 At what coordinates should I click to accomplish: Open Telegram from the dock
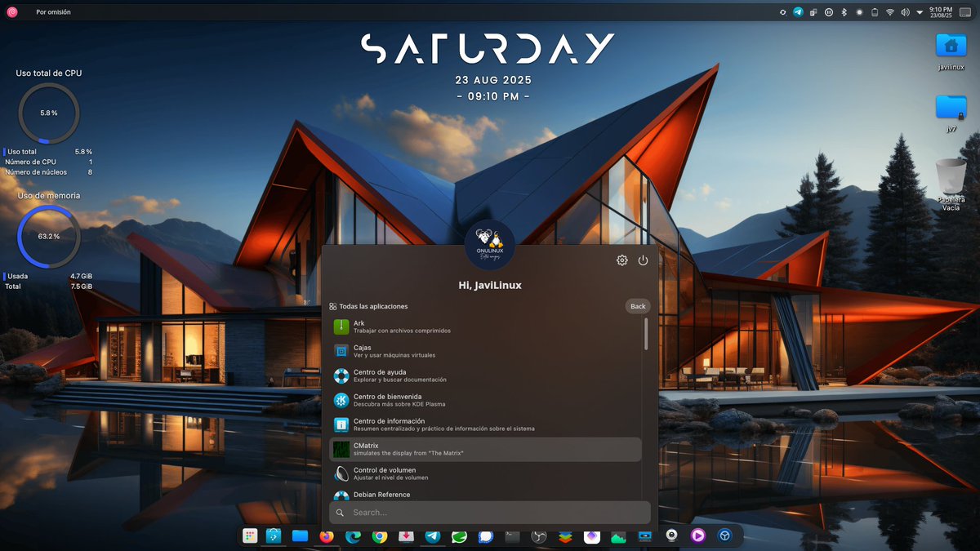click(432, 536)
